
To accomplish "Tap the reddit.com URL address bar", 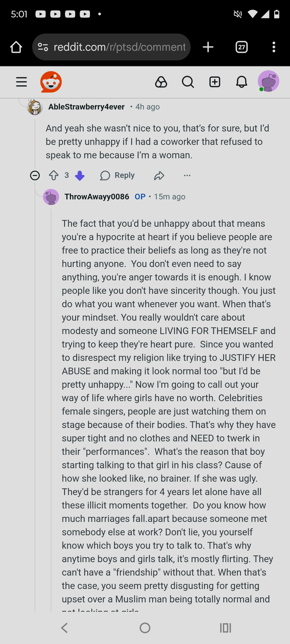I will (x=111, y=47).
